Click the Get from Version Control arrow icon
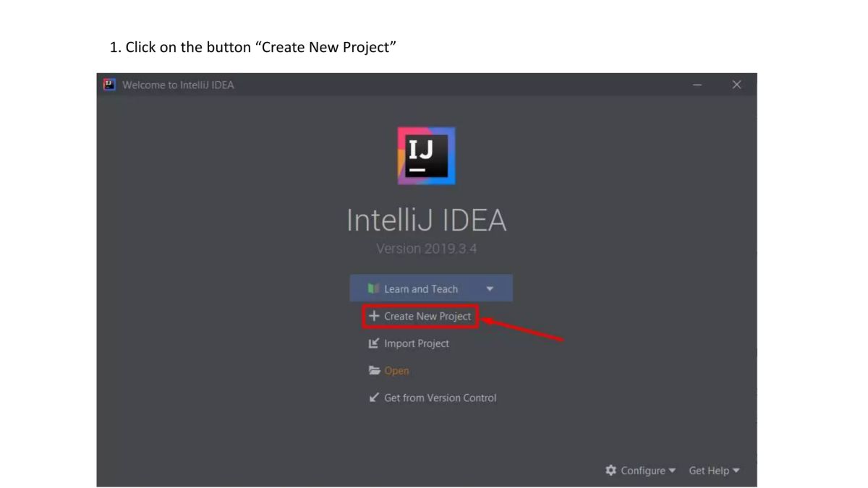This screenshot has width=868, height=488. tap(374, 398)
